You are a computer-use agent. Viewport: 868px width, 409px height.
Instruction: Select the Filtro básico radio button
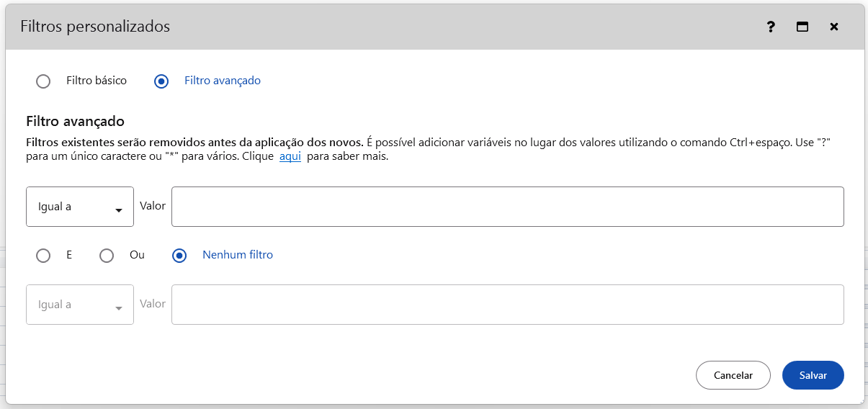(43, 81)
